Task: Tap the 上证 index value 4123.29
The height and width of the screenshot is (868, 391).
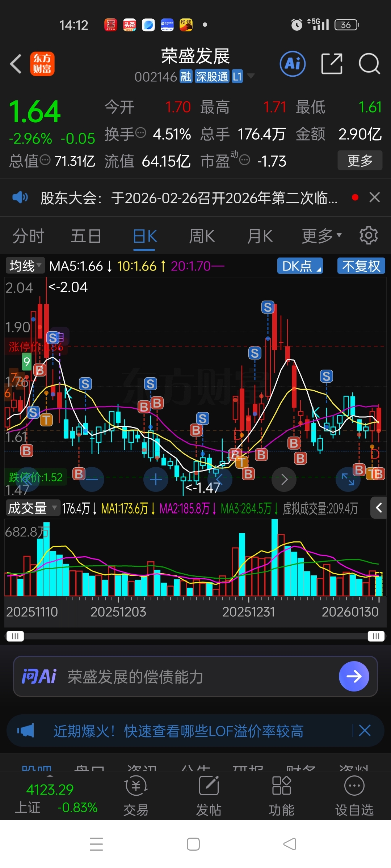Action: 50,789
